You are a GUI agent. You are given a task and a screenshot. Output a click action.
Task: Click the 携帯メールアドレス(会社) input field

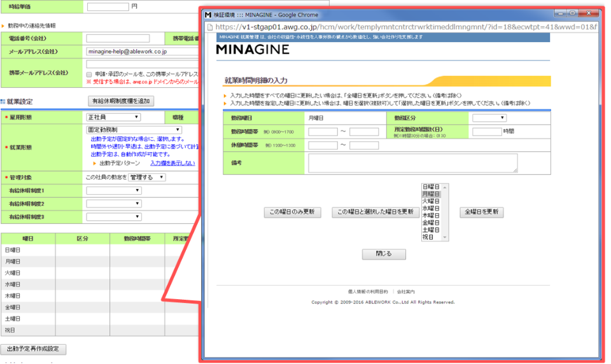coord(142,64)
